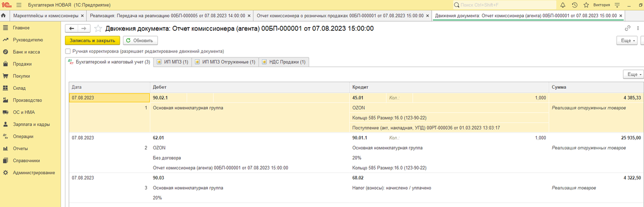Add this document to favorites star
The width and height of the screenshot is (644, 207).
(98, 28)
